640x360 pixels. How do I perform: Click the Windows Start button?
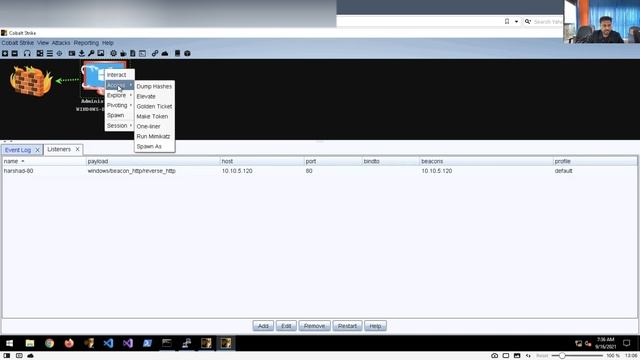[9, 343]
